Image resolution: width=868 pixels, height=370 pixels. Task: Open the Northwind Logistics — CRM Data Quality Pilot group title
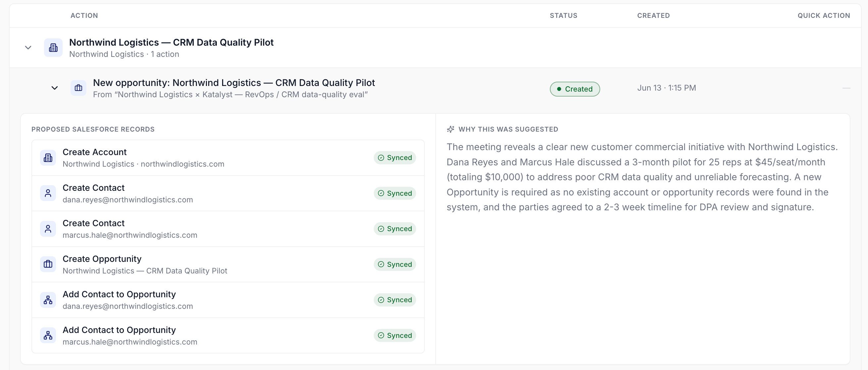pos(171,42)
